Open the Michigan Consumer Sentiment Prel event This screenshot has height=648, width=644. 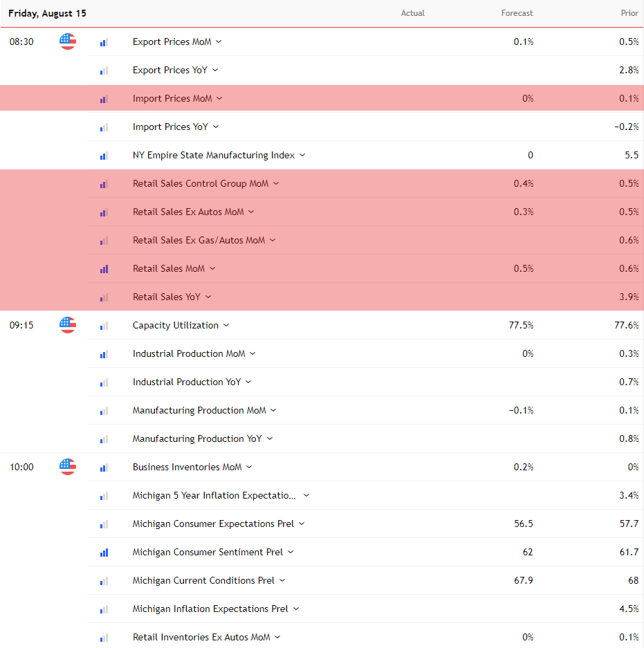[x=208, y=552]
